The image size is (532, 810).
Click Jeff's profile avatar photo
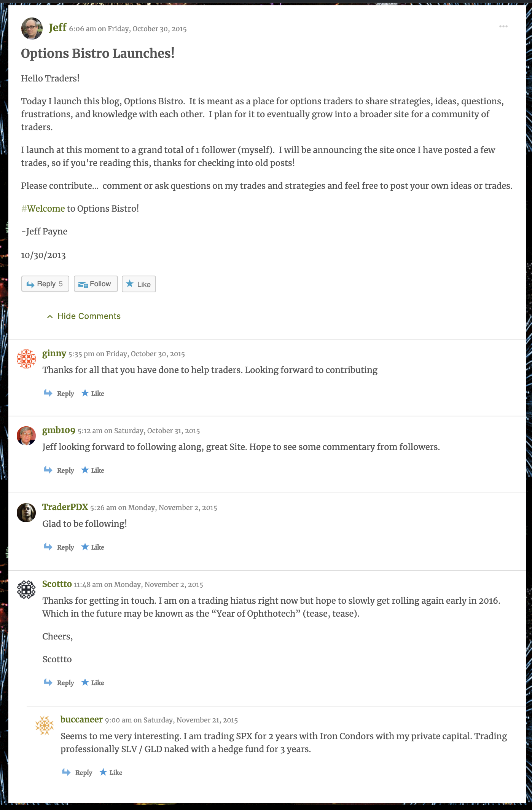click(x=32, y=29)
